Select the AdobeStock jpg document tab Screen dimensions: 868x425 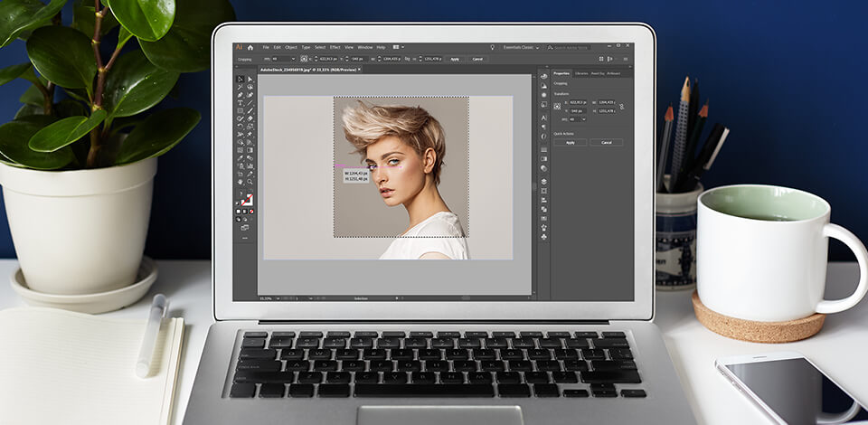point(308,70)
